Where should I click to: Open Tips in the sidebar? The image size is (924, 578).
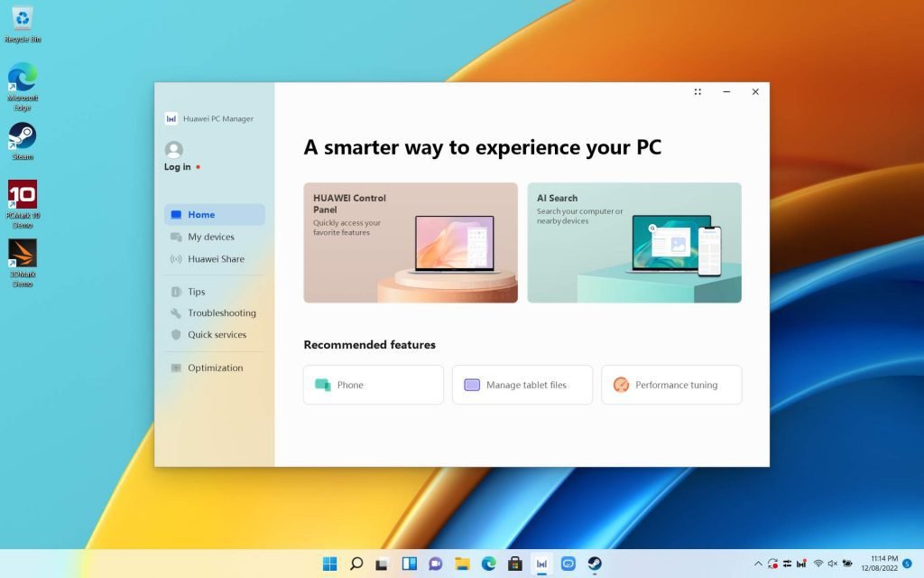pyautogui.click(x=215, y=292)
